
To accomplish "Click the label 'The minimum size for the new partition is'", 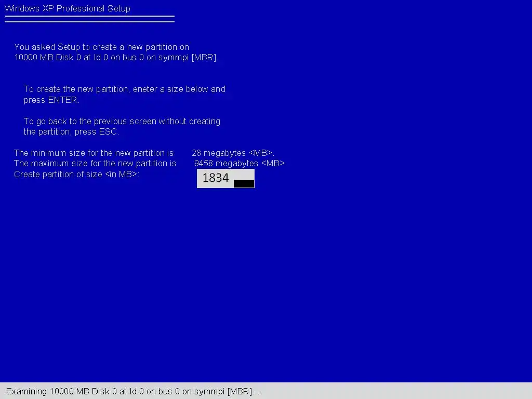I will coord(94,153).
